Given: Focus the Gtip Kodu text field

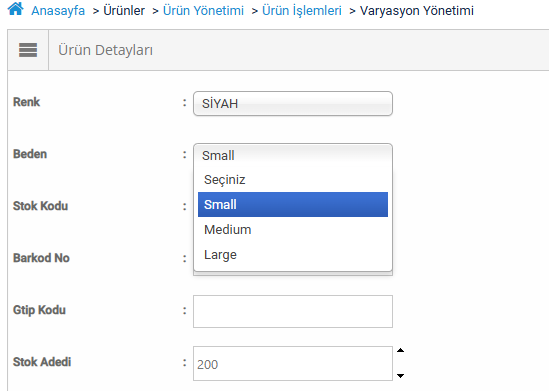Looking at the screenshot, I should tap(293, 312).
